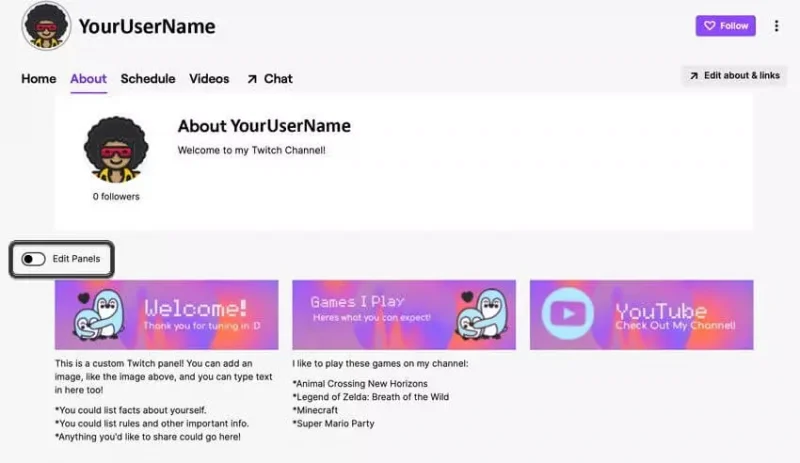Open Chat in pop-out link
The image size is (800, 463).
click(x=270, y=79)
